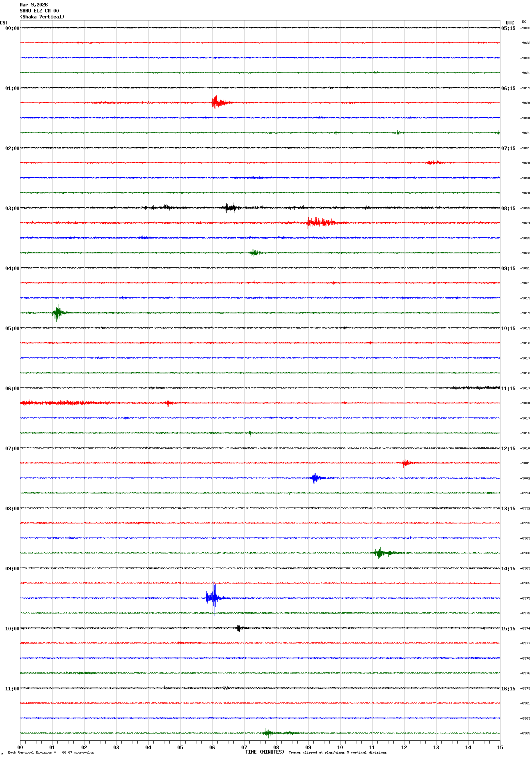Click the 07 minute tick on bottom axis

click(x=244, y=747)
